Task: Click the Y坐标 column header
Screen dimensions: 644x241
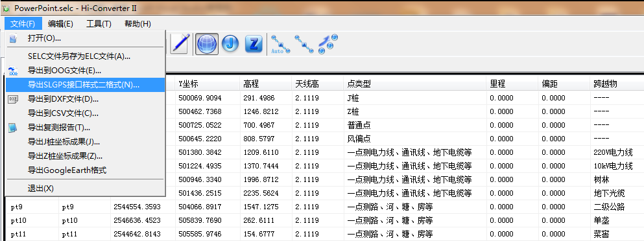Action: 208,84
